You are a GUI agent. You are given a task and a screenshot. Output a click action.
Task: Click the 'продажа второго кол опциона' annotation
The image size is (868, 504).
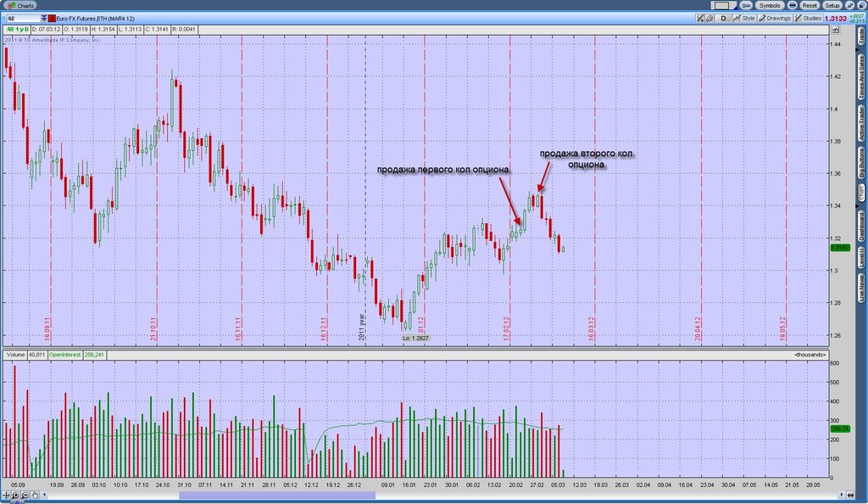point(587,159)
